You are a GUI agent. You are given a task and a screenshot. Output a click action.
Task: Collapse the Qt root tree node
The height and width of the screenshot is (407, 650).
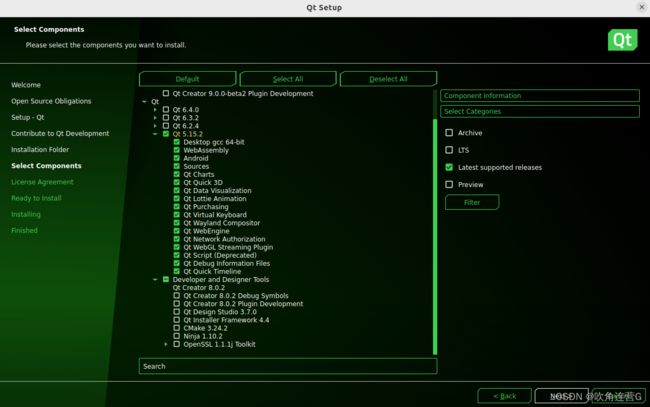pos(144,102)
